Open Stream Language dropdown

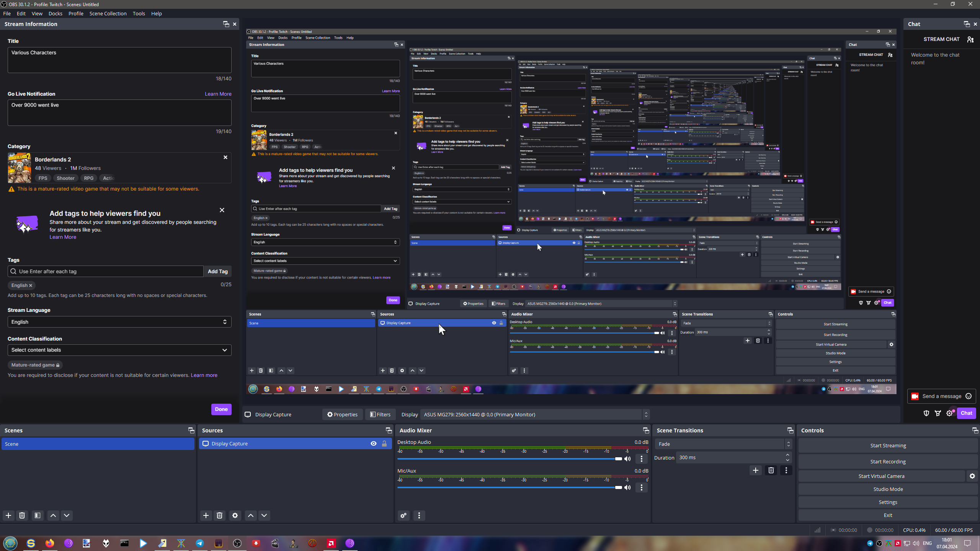(x=119, y=322)
